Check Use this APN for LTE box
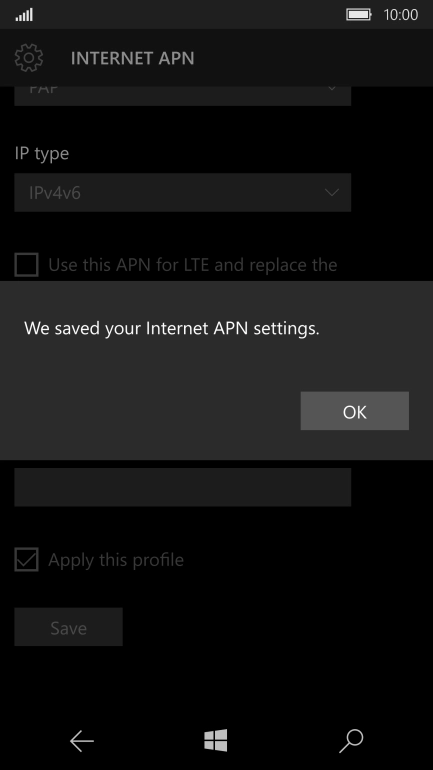The height and width of the screenshot is (770, 433). coord(27,265)
